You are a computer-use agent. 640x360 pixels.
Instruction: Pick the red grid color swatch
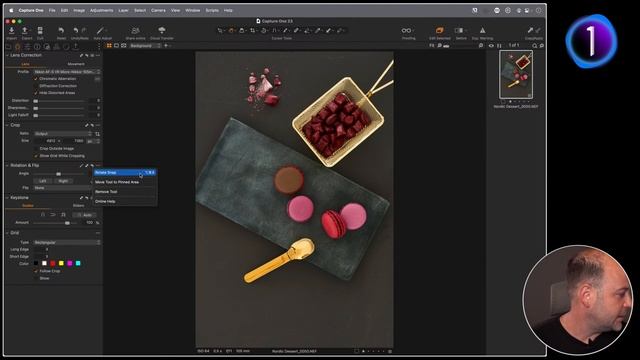tap(53, 263)
